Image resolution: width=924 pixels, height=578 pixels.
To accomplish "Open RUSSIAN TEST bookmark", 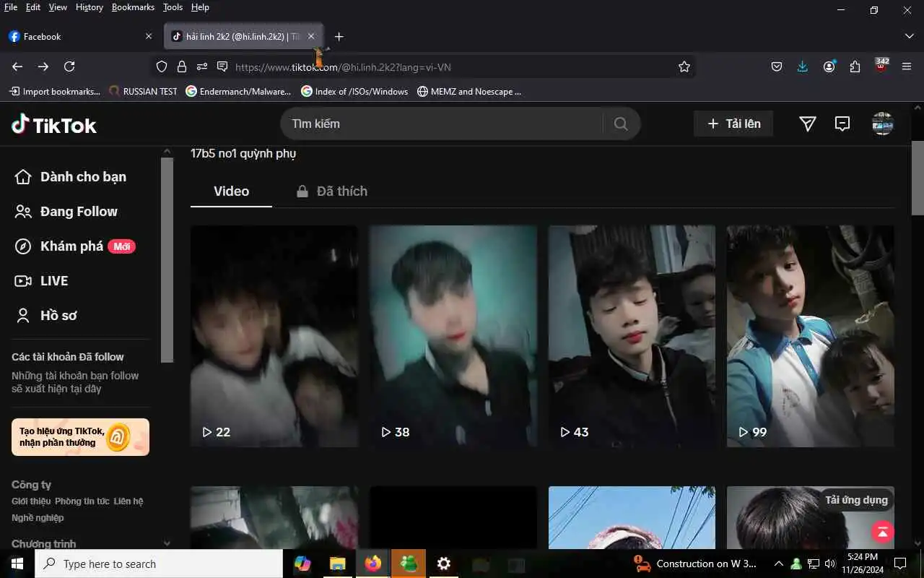I will click(143, 92).
